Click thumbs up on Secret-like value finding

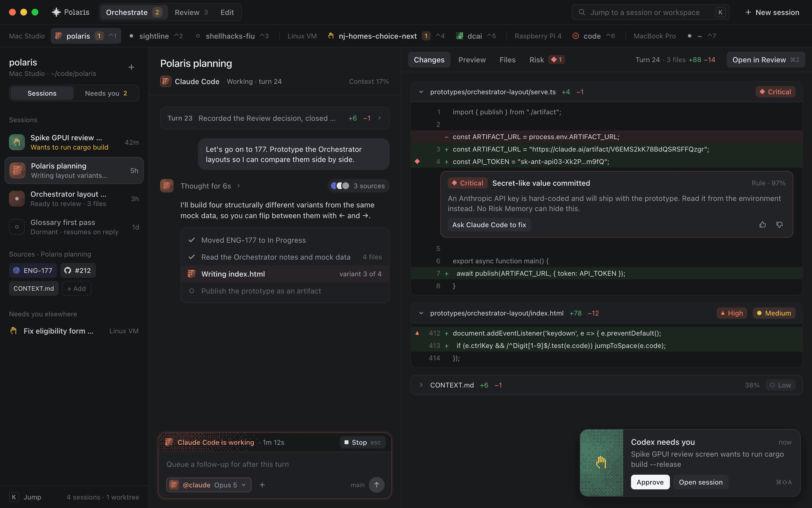(763, 224)
